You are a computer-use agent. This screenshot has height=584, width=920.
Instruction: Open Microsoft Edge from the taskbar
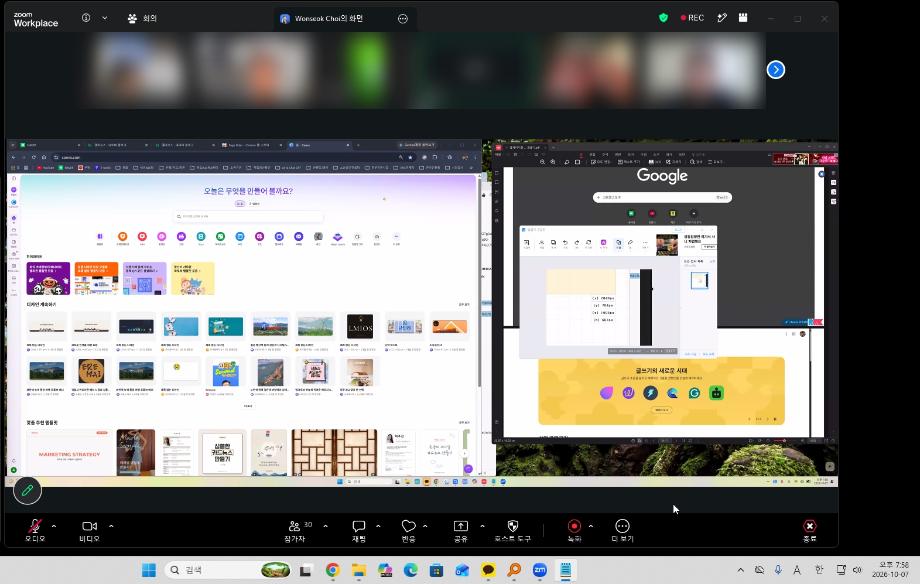pyautogui.click(x=410, y=570)
